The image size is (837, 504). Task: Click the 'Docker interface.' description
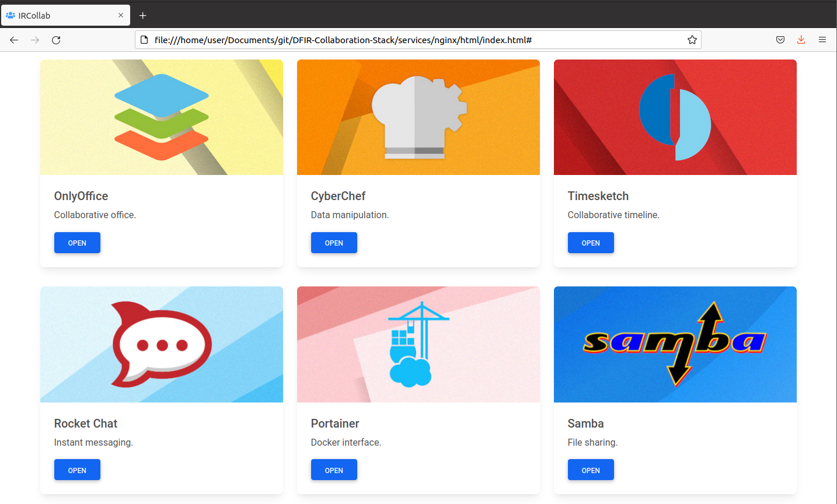coord(346,442)
